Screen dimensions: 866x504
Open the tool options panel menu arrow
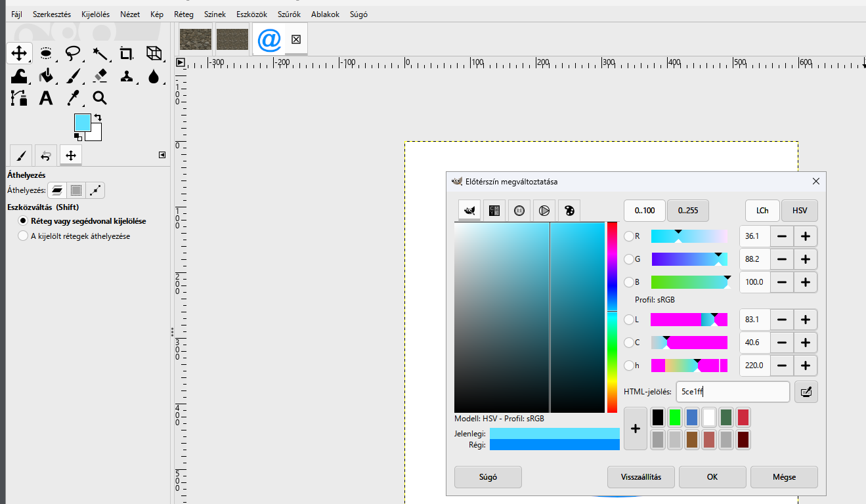pyautogui.click(x=162, y=155)
